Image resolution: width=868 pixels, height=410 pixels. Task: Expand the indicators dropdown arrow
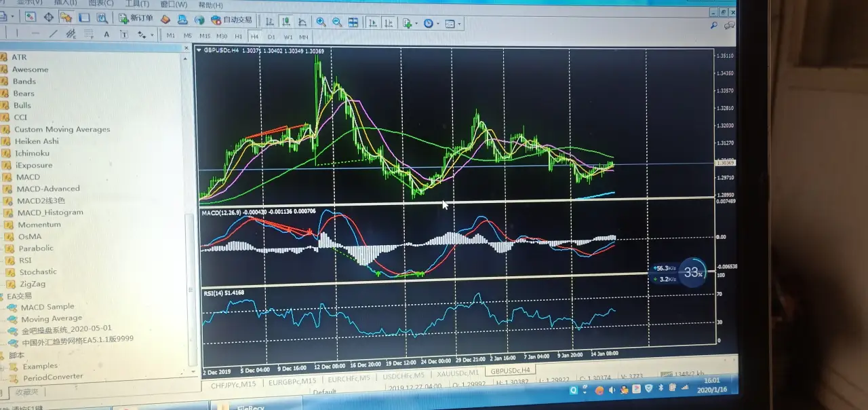tap(416, 23)
